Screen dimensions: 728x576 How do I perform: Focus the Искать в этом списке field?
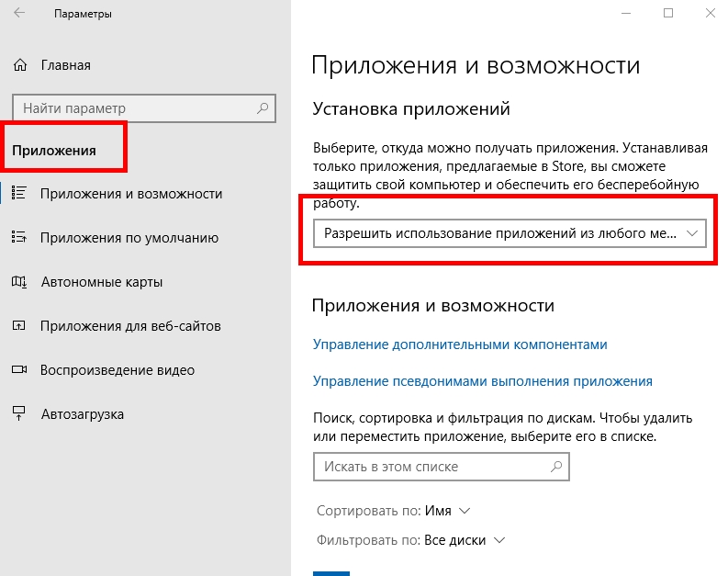click(441, 467)
